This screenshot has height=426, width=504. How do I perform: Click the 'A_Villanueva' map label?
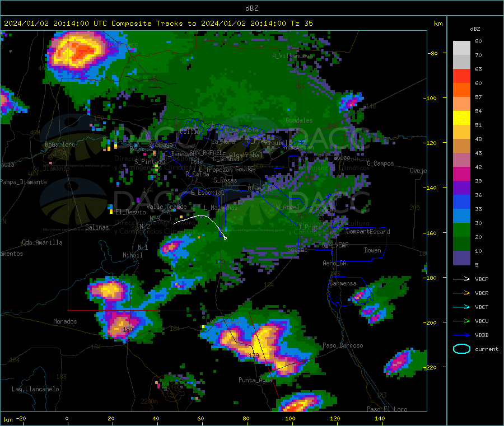pos(292,56)
